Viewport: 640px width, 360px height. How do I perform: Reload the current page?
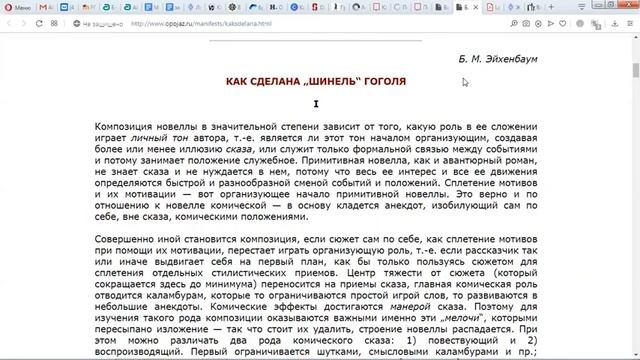tap(39, 24)
